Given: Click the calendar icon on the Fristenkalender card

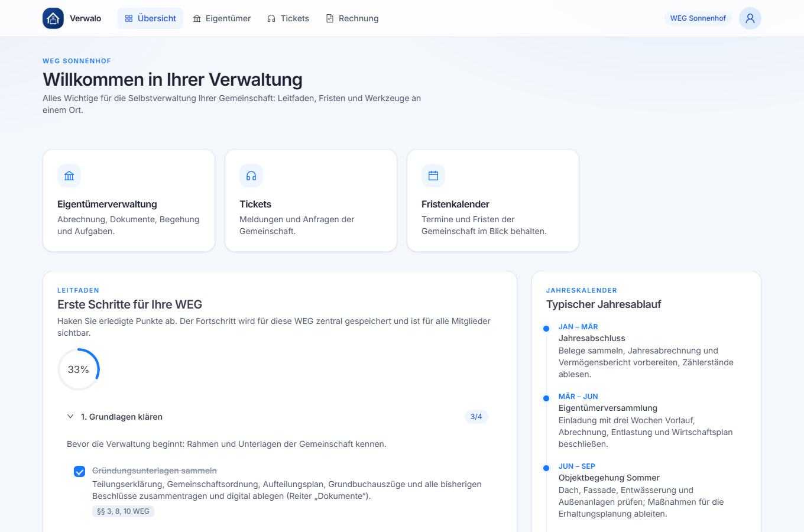Looking at the screenshot, I should [433, 176].
